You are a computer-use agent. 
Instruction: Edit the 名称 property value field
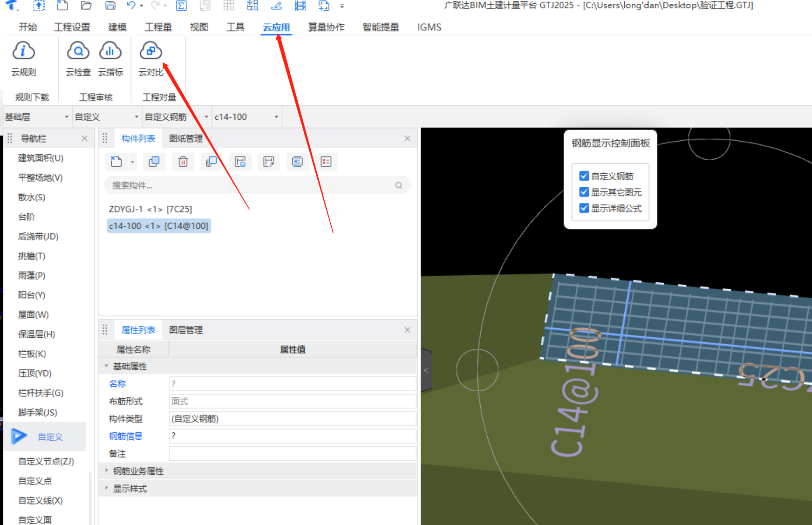[293, 384]
